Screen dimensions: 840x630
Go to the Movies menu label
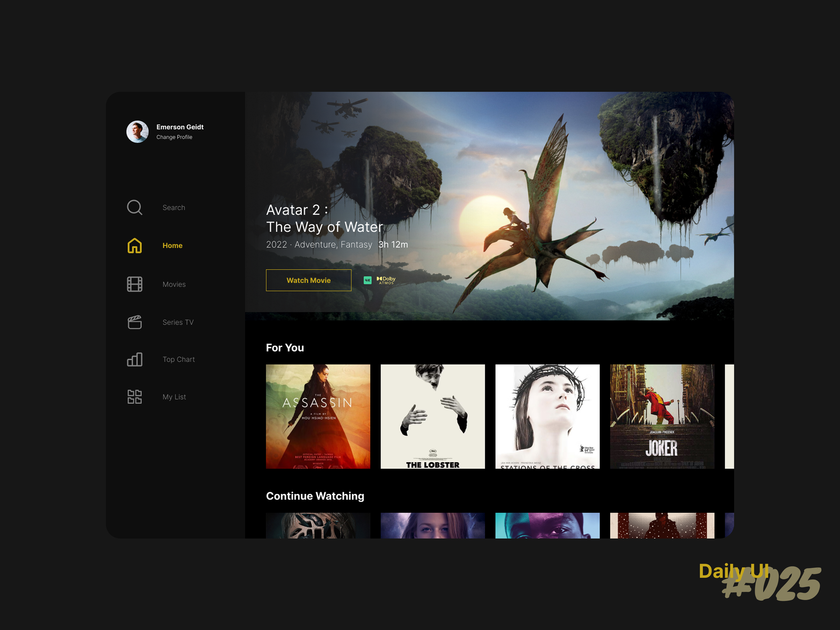[x=174, y=284]
